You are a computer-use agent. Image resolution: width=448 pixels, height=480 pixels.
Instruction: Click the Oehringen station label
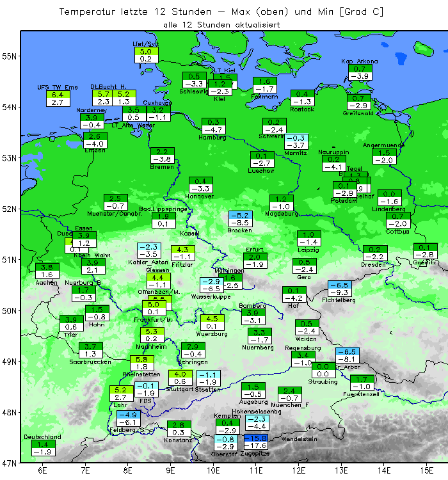point(193,362)
